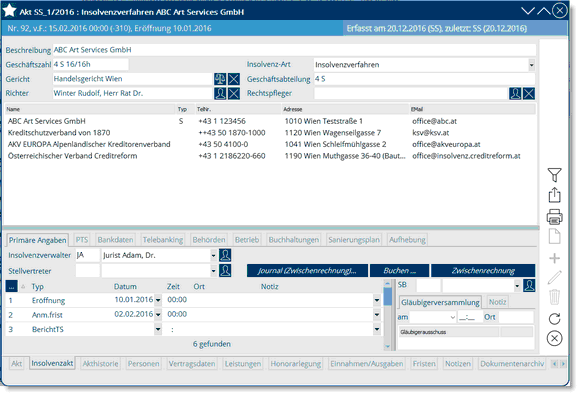Image resolution: width=578 pixels, height=394 pixels.
Task: Click the events list scroll down arrow
Action: 387,346
